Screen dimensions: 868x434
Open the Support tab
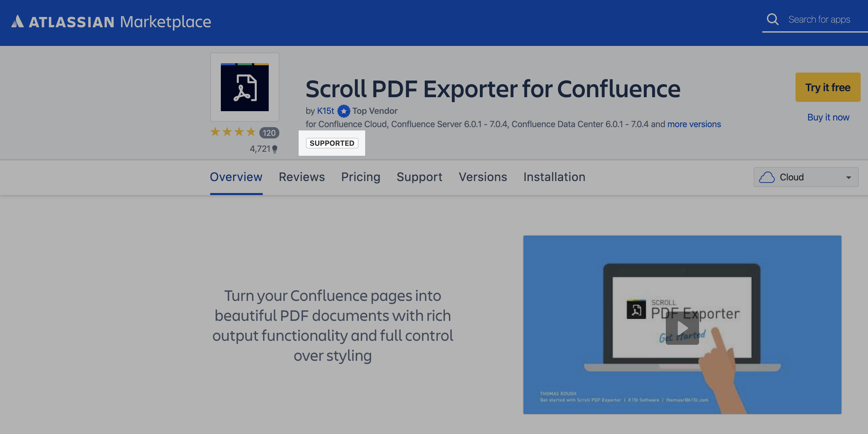[x=419, y=177]
